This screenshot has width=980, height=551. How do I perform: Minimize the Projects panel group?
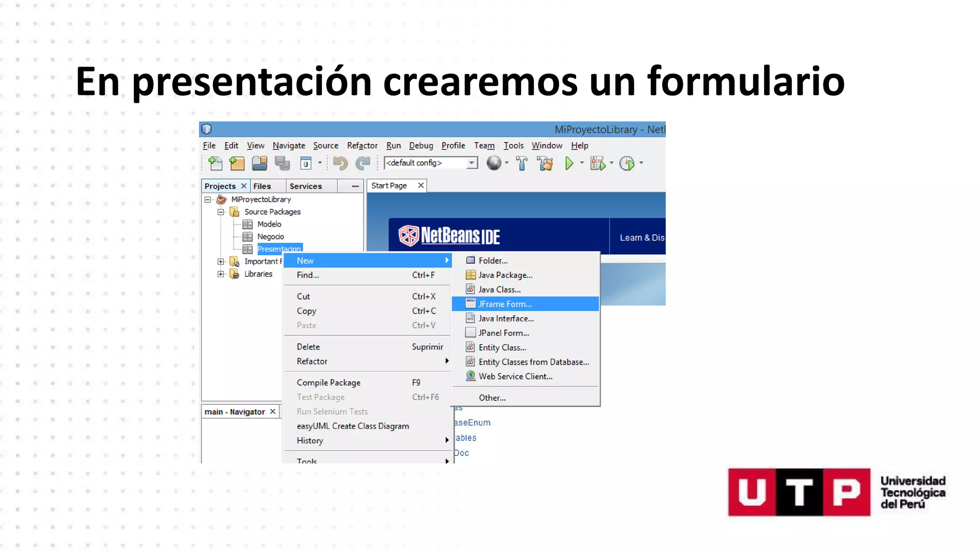(355, 187)
